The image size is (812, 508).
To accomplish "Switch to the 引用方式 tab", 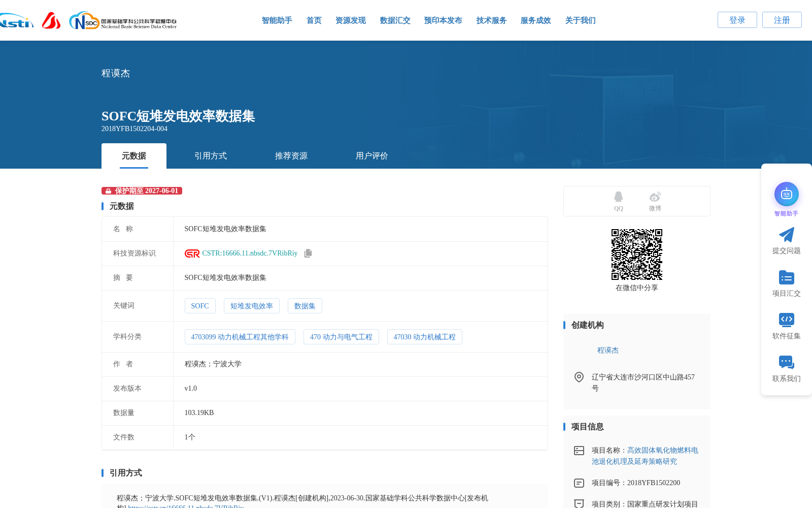I will 211,156.
